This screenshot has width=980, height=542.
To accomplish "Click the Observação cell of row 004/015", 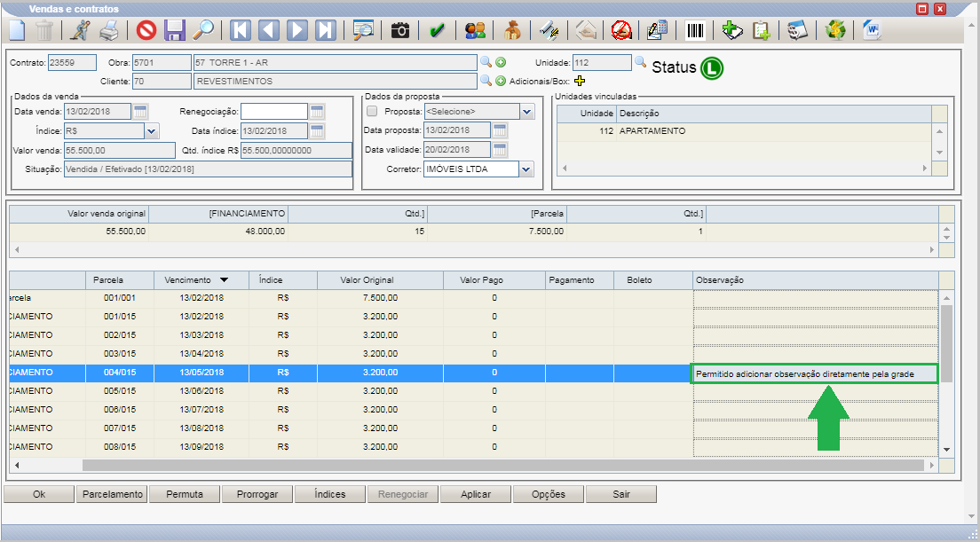I will (815, 374).
